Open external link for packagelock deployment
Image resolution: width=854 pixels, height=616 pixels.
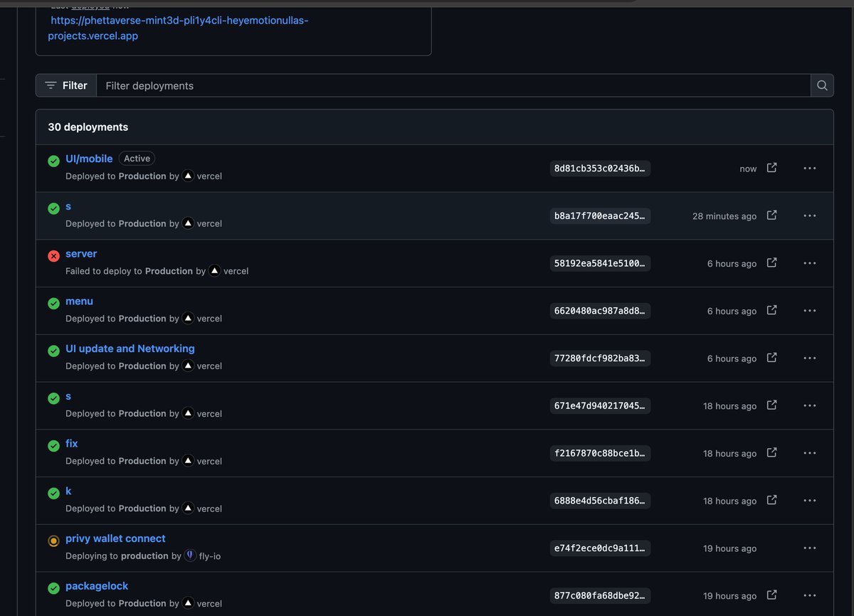(771, 595)
